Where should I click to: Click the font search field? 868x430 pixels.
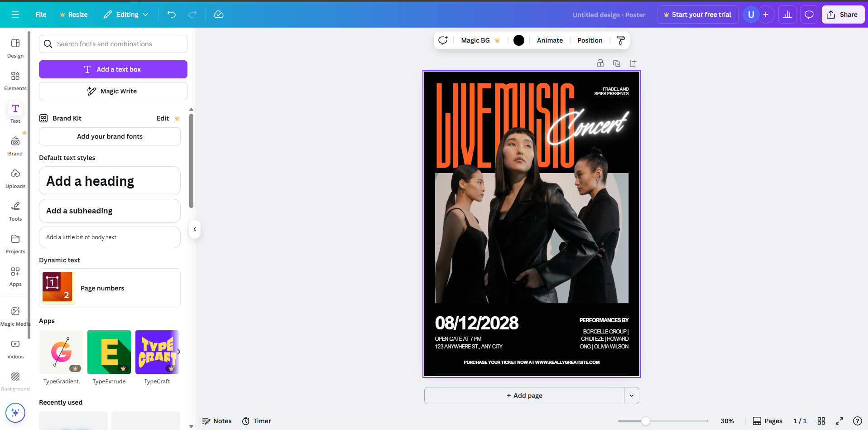click(112, 44)
